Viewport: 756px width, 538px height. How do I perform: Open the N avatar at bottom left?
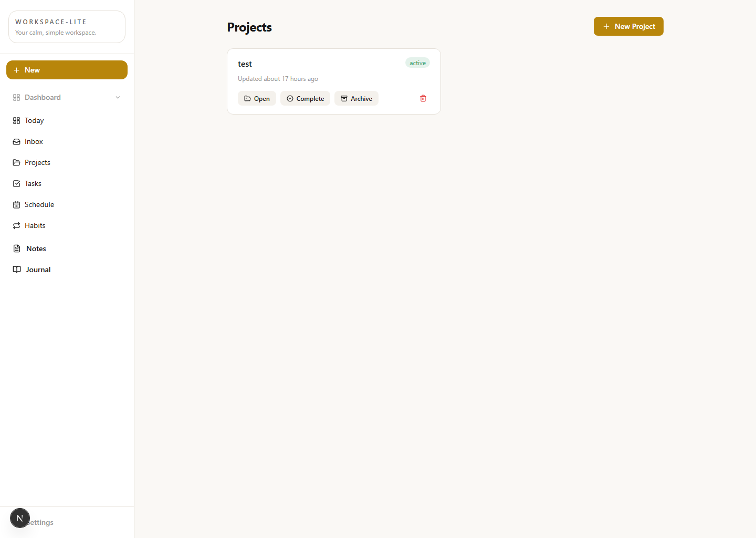(x=20, y=518)
